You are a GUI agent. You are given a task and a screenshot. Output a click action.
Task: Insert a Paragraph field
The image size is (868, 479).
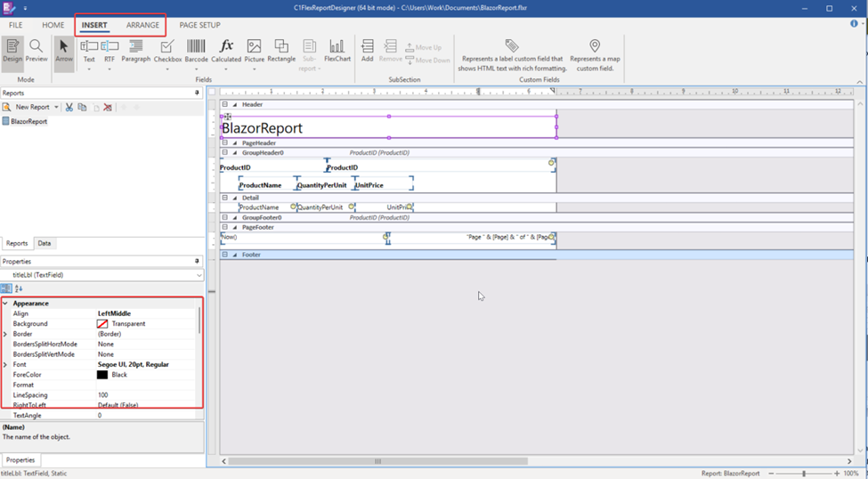coord(135,51)
